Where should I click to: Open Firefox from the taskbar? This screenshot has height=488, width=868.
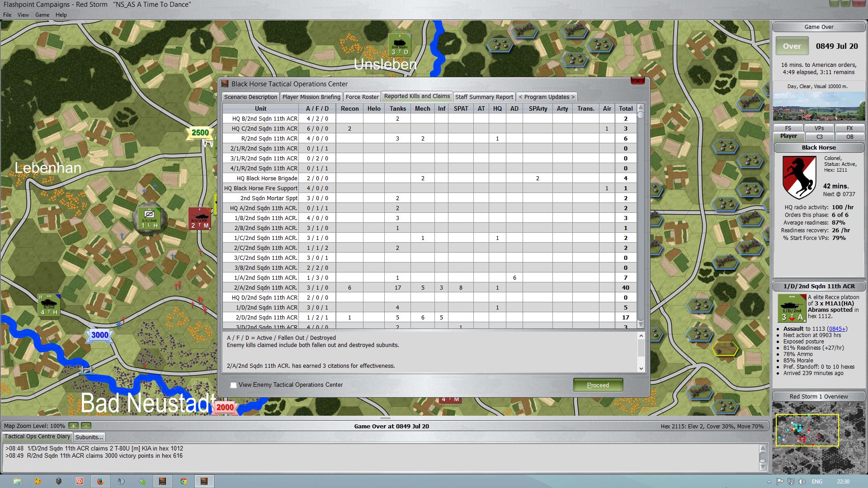tap(100, 481)
